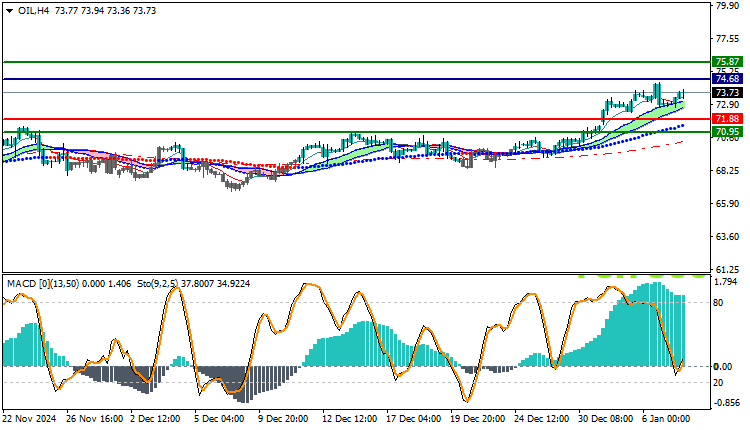750x430 pixels.
Task: Click the 9 Dec 20:00 time label
Action: click(x=283, y=419)
